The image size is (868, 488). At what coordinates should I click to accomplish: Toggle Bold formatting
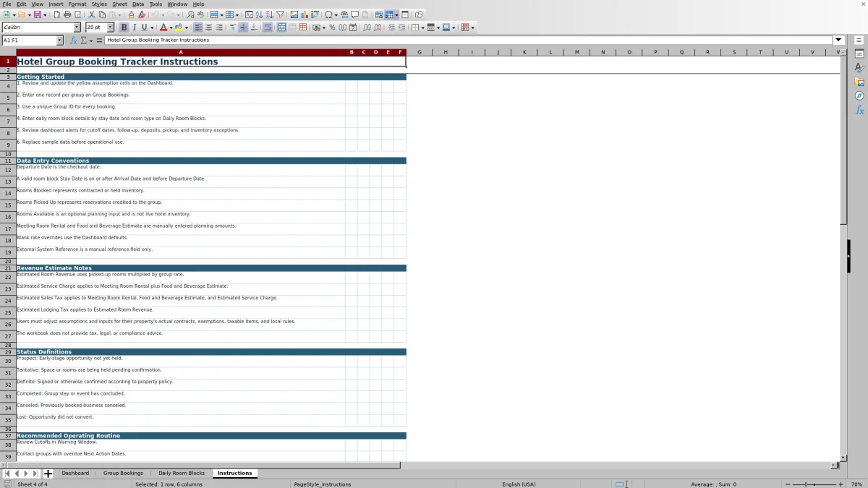[124, 27]
